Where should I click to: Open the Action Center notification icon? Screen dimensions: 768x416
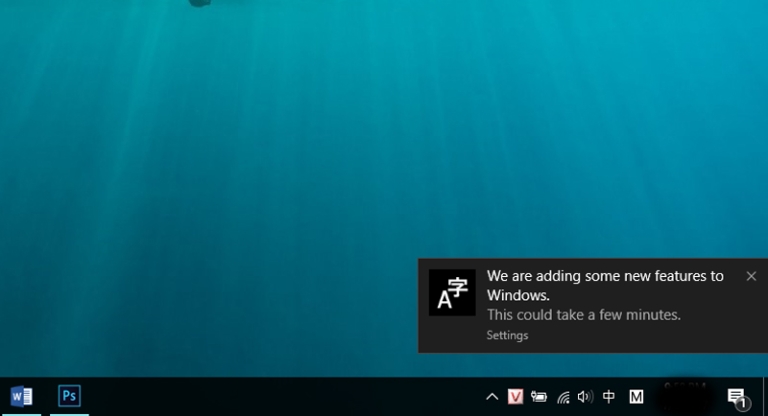[735, 396]
